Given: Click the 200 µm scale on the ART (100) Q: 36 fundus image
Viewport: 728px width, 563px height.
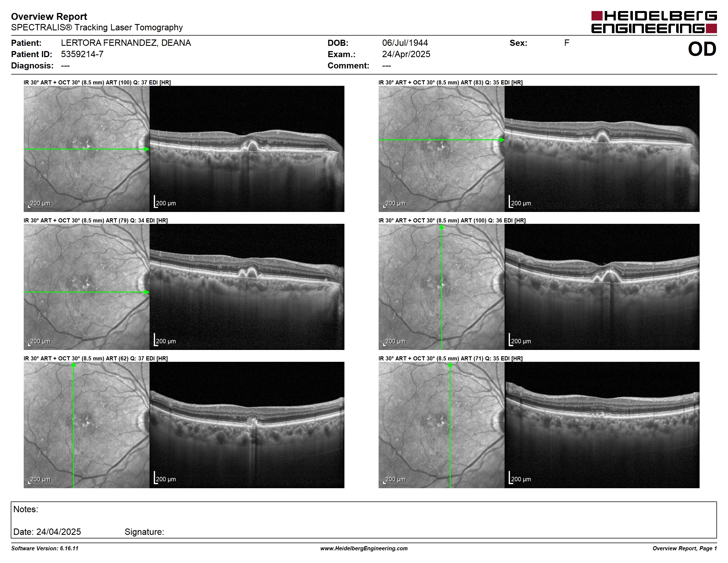Looking at the screenshot, I should tap(394, 342).
